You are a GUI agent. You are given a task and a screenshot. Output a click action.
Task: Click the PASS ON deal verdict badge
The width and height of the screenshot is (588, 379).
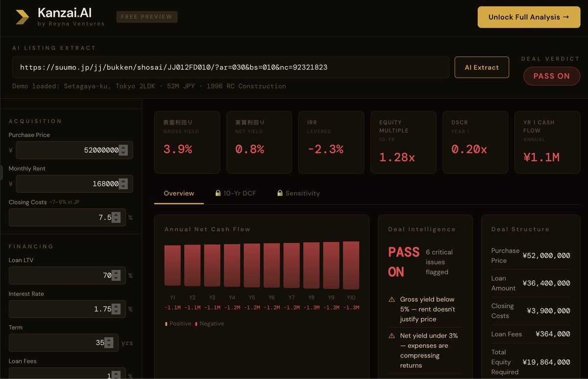click(552, 76)
